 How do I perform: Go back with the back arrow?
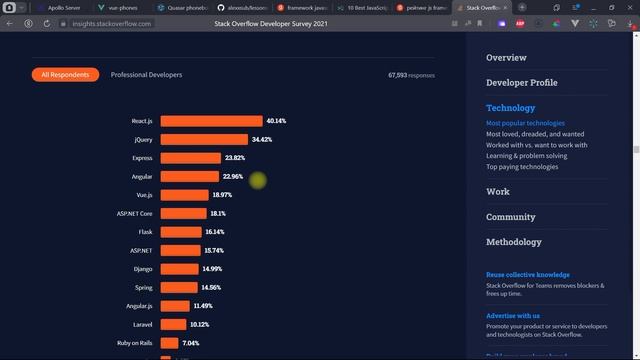tap(9, 24)
